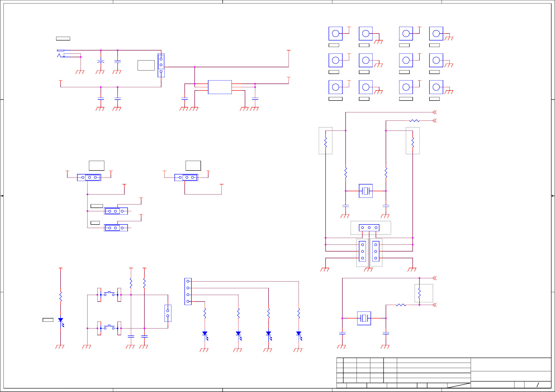555x392 pixels.
Task: Click the six-pin voltage regulator IC block
Action: [x=220, y=87]
